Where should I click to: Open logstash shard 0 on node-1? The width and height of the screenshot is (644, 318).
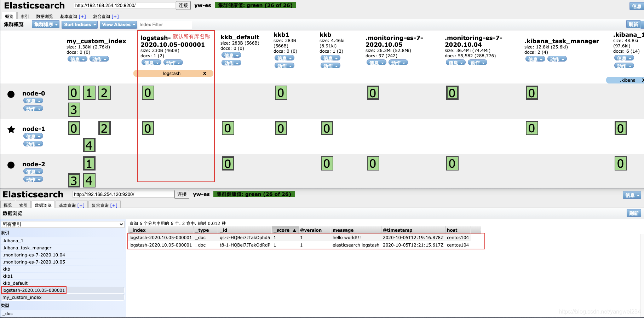click(x=148, y=128)
